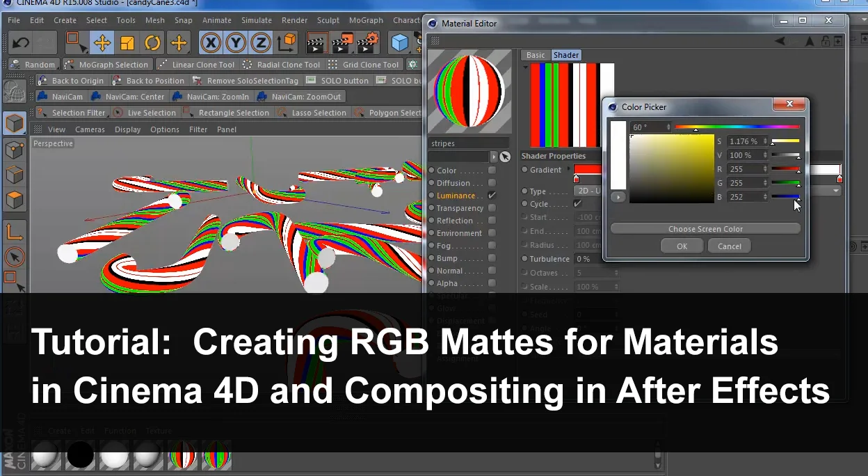Click the Make Editable globe icon

[x=15, y=91]
